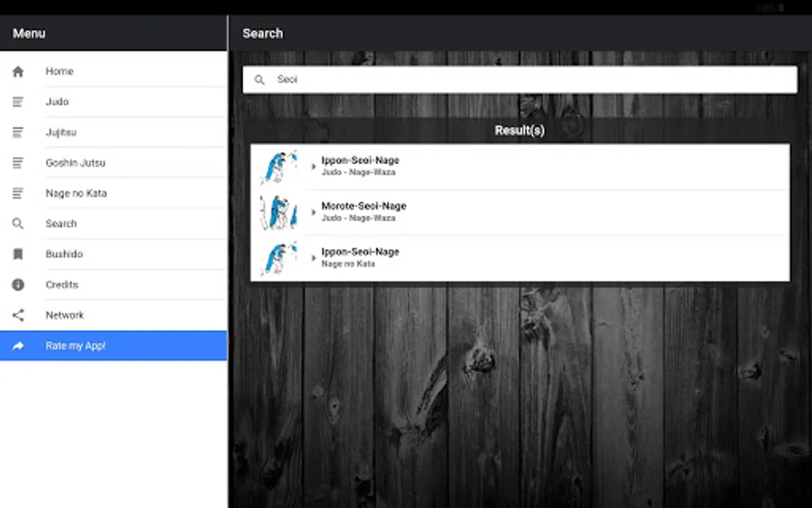Expand the Morote-Seoi-Nage result arrow
This screenshot has height=508, width=812.
(x=314, y=212)
